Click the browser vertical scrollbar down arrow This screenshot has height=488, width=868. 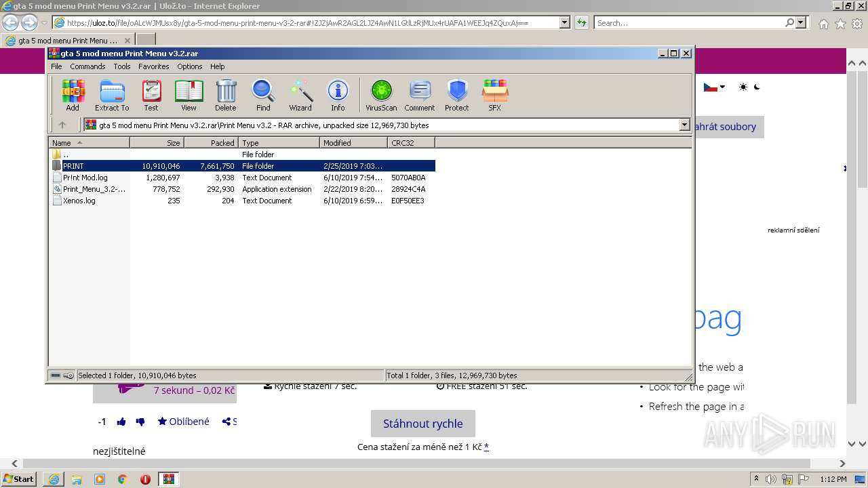[x=853, y=444]
